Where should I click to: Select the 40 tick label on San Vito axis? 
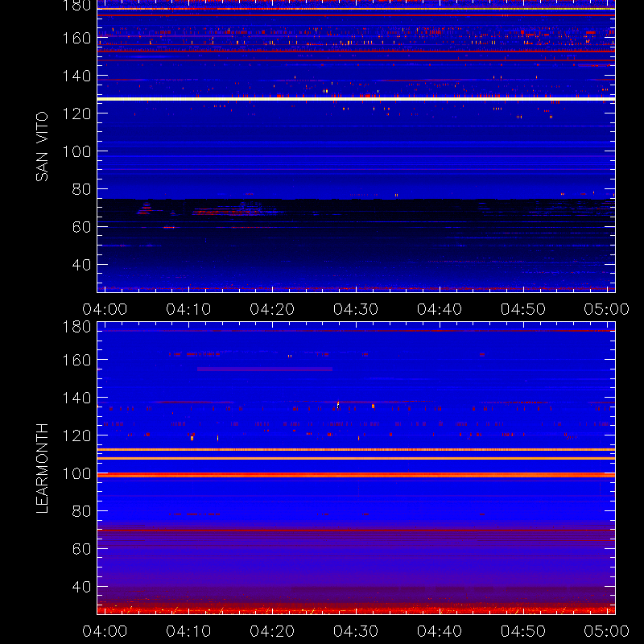click(x=82, y=265)
